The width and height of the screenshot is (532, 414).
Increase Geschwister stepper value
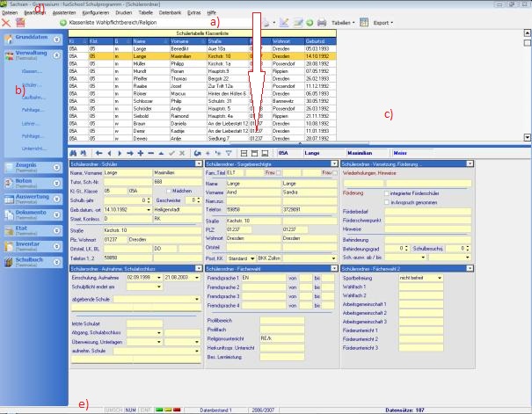coord(199,199)
